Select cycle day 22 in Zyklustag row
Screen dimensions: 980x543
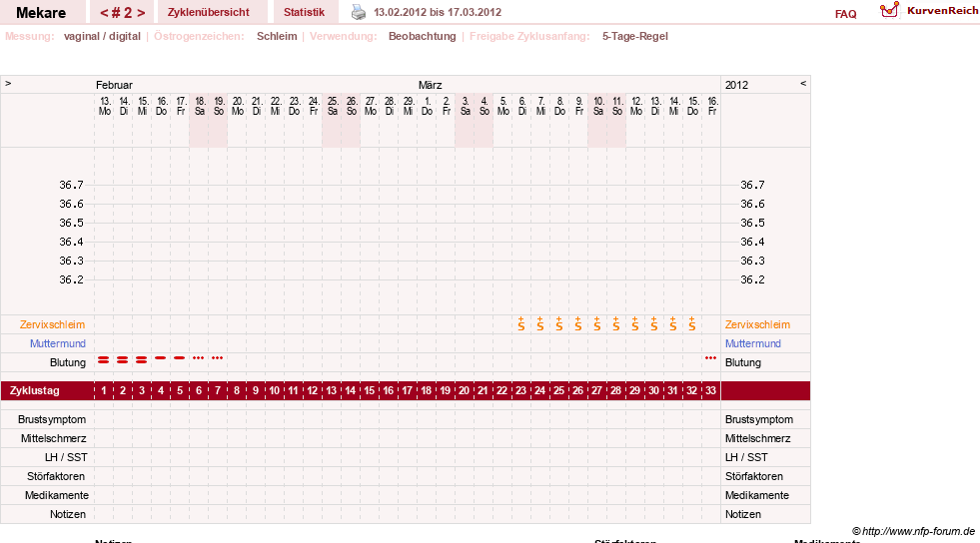coord(501,390)
